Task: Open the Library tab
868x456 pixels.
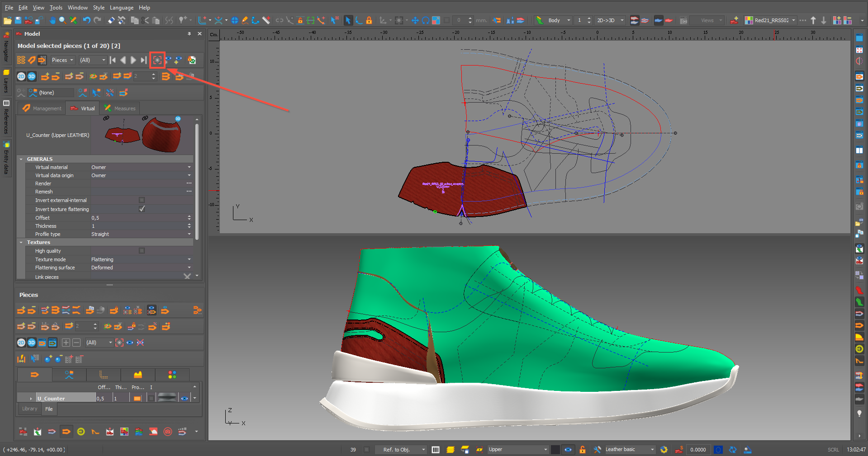Action: [30, 409]
